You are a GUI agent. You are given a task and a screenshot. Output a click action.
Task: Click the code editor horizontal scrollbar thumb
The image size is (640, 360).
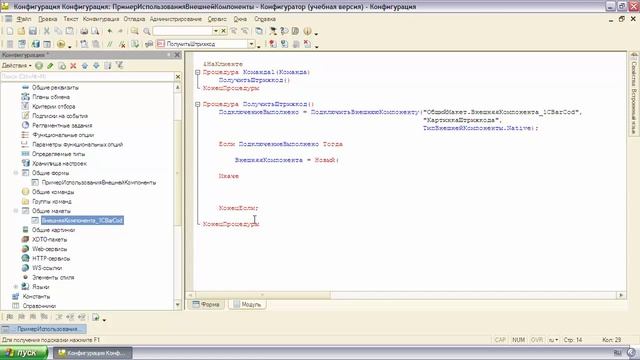point(263,295)
